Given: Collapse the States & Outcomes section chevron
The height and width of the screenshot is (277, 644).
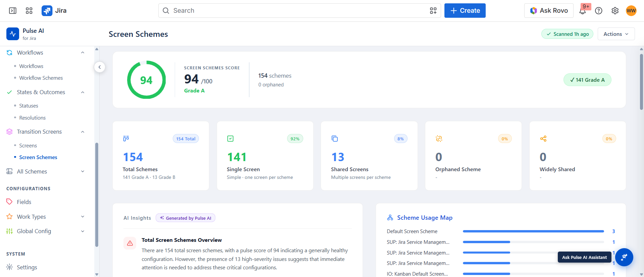Looking at the screenshot, I should (x=83, y=92).
